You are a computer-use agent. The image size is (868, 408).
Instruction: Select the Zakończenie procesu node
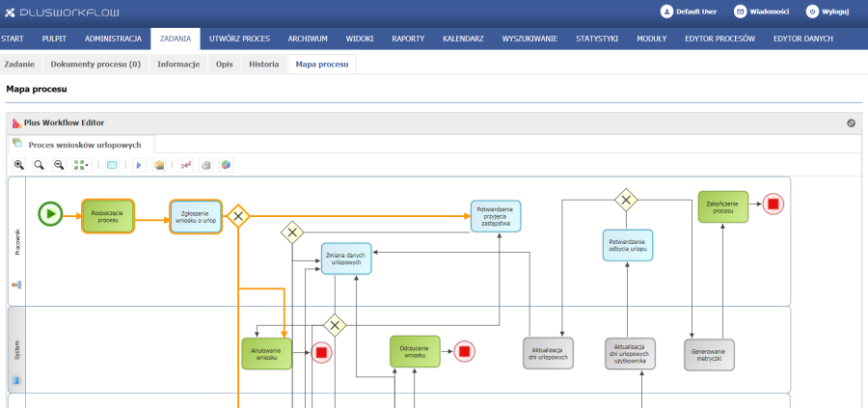point(723,207)
